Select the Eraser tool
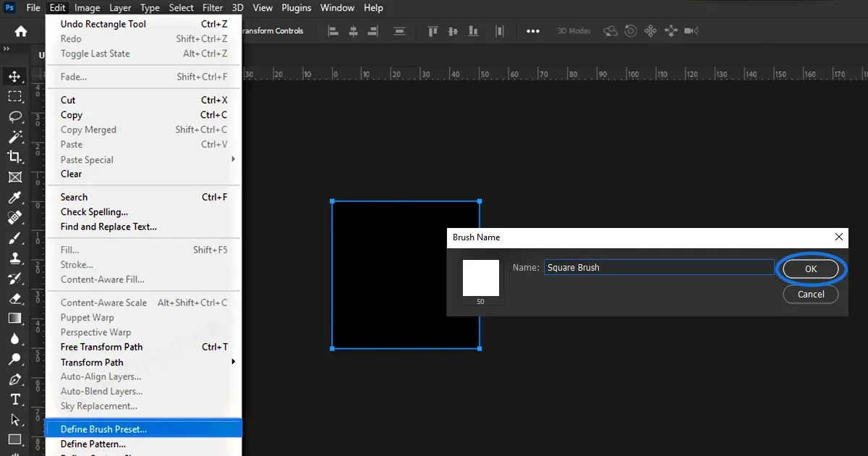The height and width of the screenshot is (456, 868). 15,298
